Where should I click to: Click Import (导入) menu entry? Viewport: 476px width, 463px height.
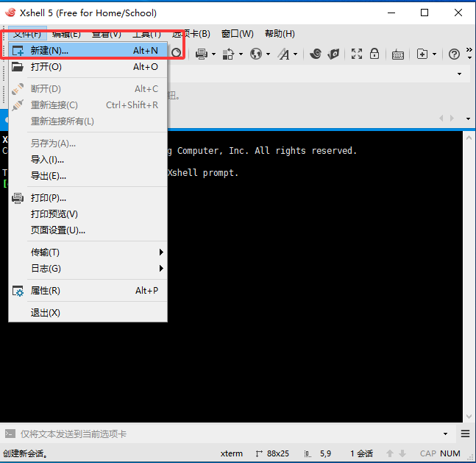click(x=88, y=160)
